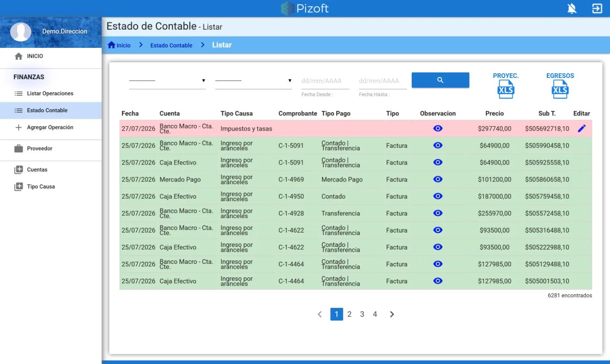Screen dimensions: 610x364
Task: Click the plus icon beside Agregar Operación
Action: [18, 128]
